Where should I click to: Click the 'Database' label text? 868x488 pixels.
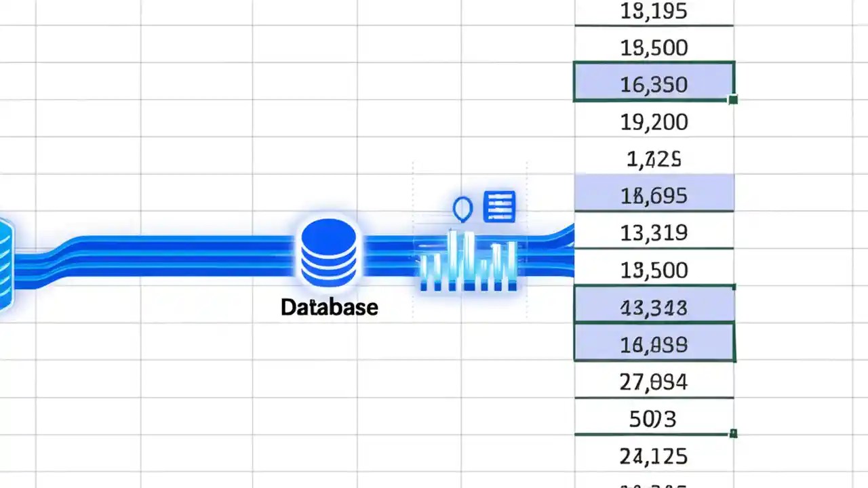coord(329,307)
